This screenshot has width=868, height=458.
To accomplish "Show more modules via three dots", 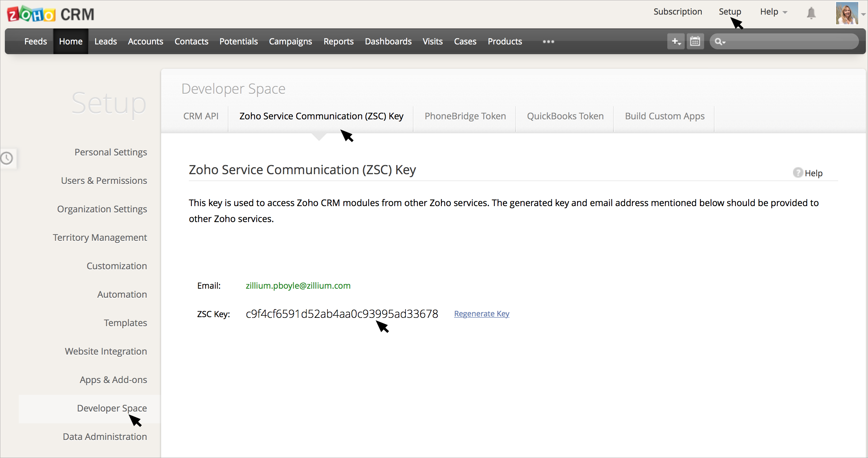I will tap(548, 42).
